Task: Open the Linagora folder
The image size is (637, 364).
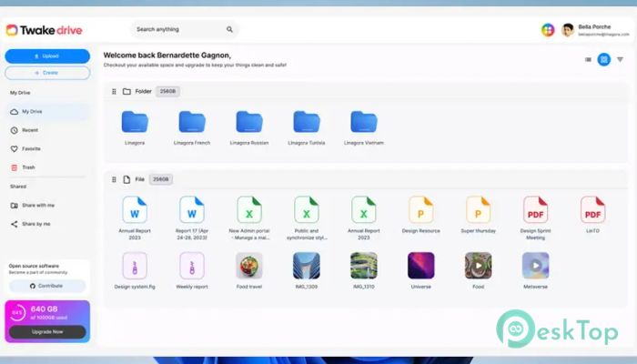Action: pyautogui.click(x=135, y=122)
